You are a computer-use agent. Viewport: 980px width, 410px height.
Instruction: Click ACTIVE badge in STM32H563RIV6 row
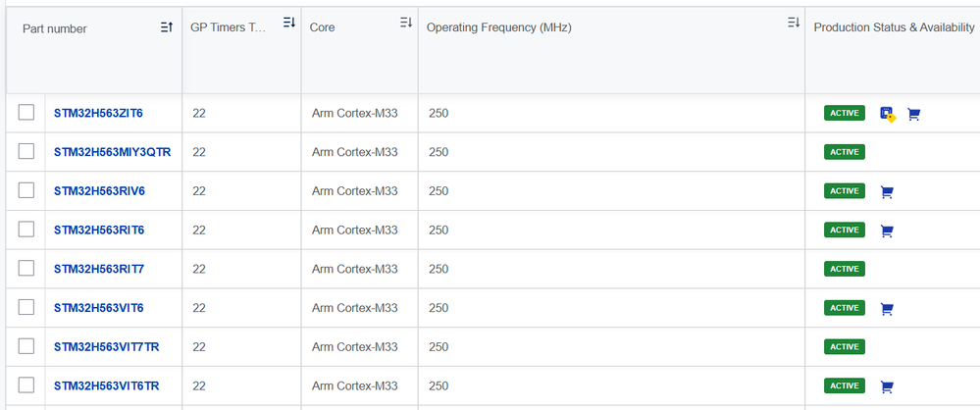pyautogui.click(x=845, y=190)
